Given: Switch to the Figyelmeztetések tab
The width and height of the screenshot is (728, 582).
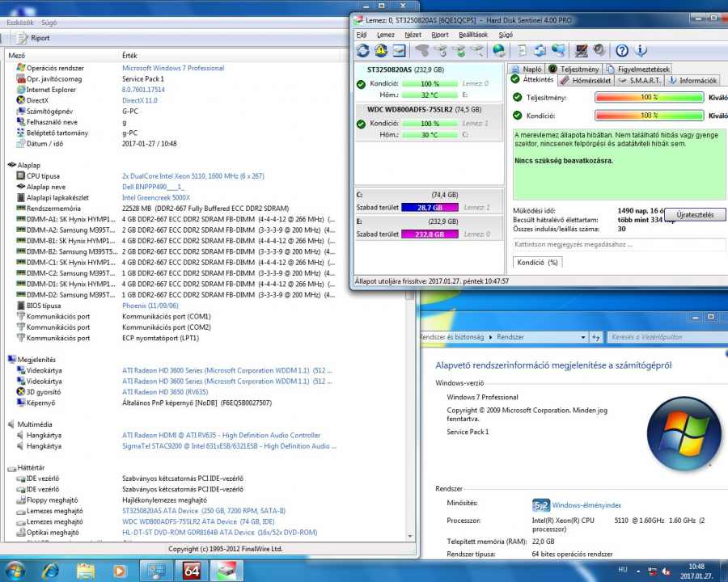Looking at the screenshot, I should (638, 69).
